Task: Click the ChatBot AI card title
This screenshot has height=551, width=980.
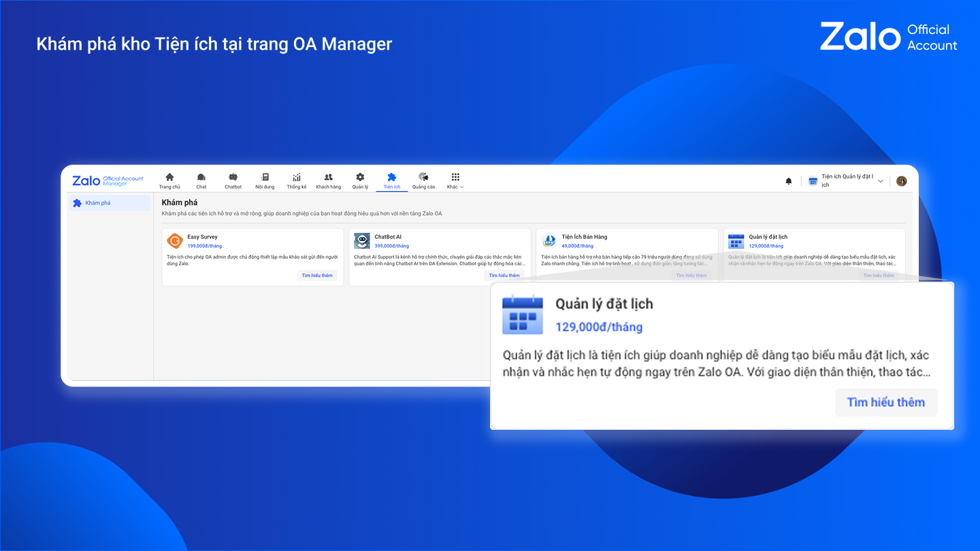Action: (x=388, y=237)
